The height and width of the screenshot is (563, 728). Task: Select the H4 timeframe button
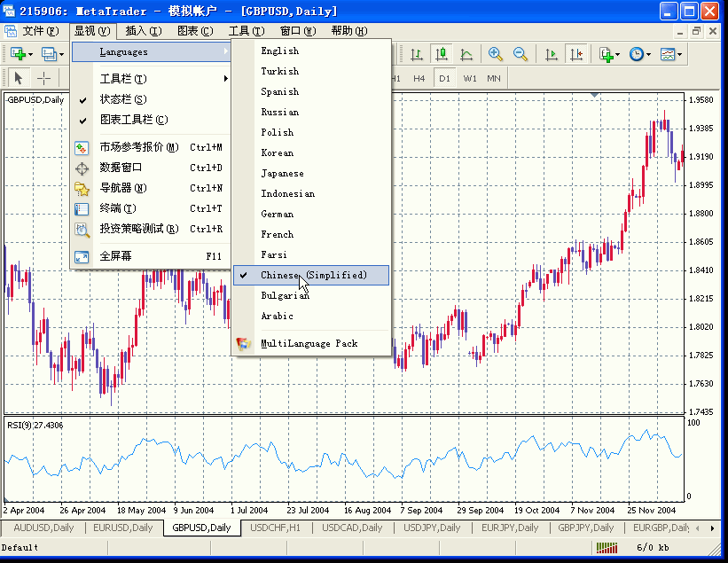point(419,78)
